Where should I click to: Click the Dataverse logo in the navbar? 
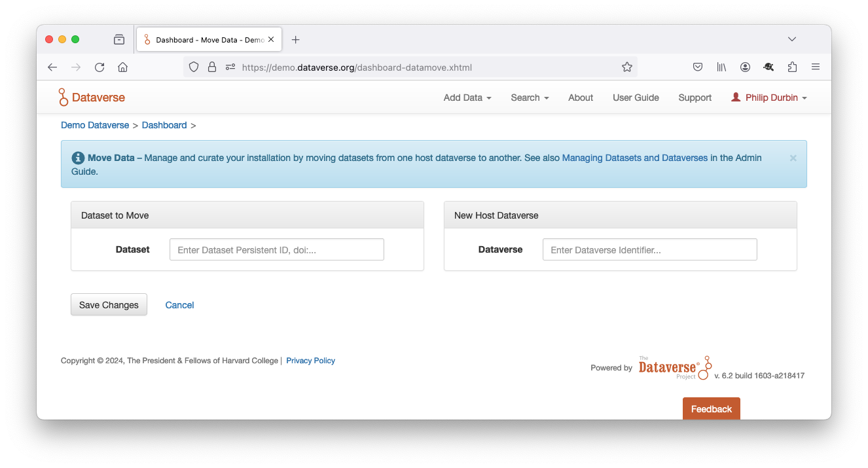click(x=92, y=98)
